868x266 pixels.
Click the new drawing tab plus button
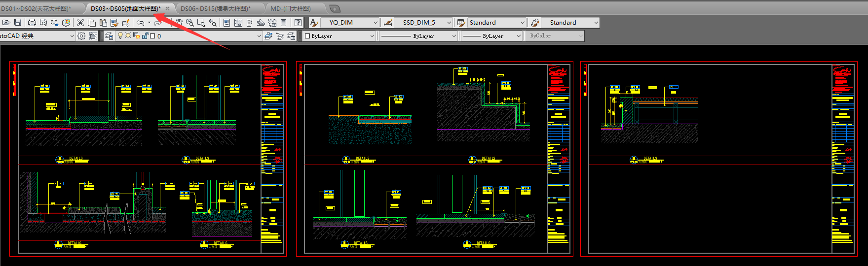tap(335, 9)
